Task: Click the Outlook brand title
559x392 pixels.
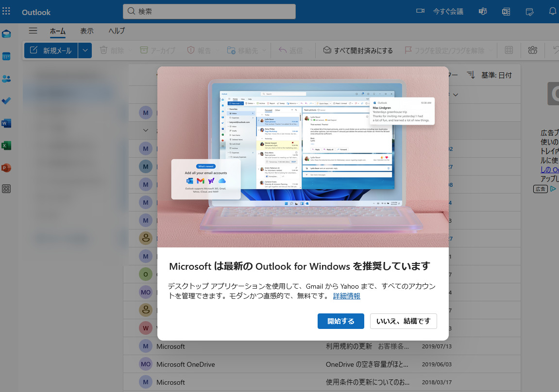Action: [x=36, y=12]
